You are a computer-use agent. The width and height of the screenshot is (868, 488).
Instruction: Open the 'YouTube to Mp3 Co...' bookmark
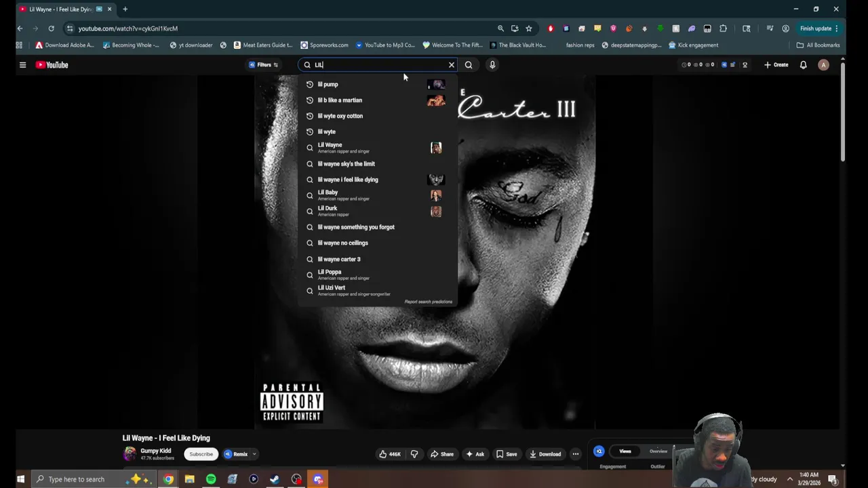385,45
